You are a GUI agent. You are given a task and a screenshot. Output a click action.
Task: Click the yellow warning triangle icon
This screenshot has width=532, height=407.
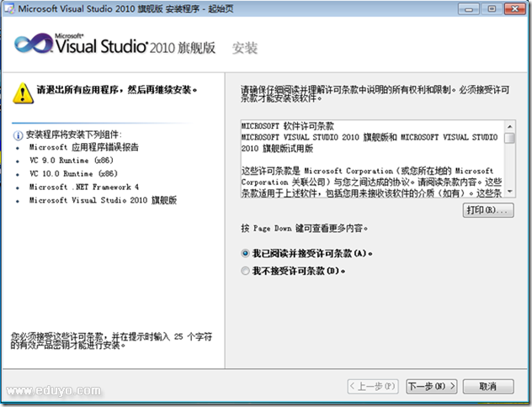point(23,92)
